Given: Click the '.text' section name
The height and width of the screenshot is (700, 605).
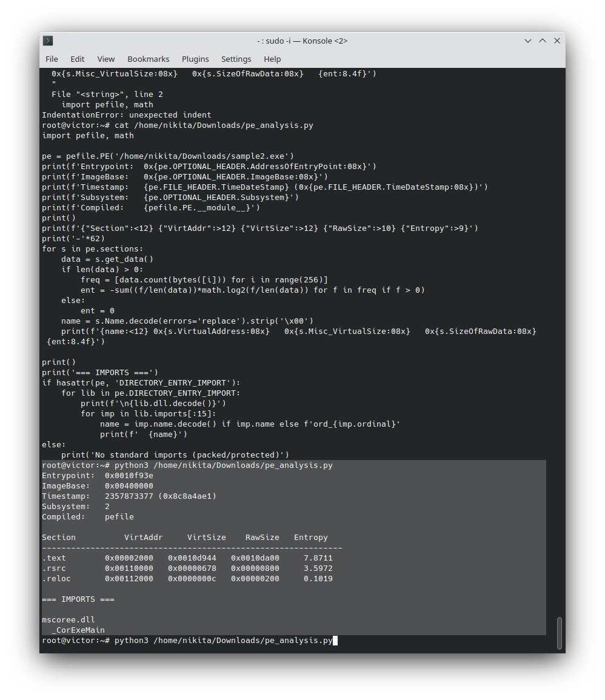Looking at the screenshot, I should tap(54, 558).
